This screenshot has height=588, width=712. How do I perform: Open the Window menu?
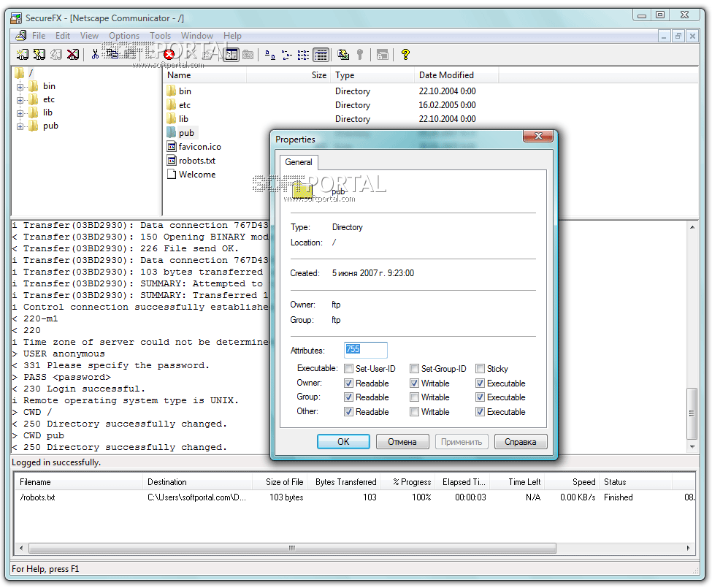[197, 35]
